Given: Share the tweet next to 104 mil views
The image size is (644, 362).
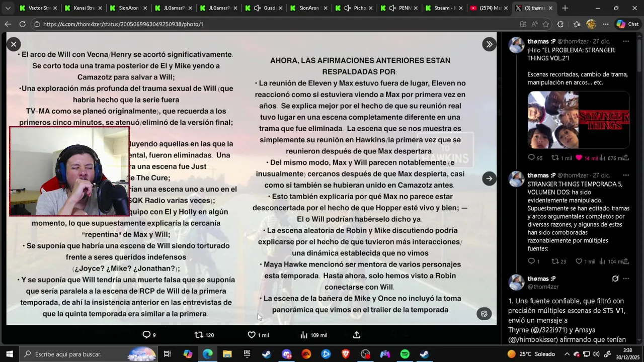Looking at the screenshot, I should click(x=626, y=261).
